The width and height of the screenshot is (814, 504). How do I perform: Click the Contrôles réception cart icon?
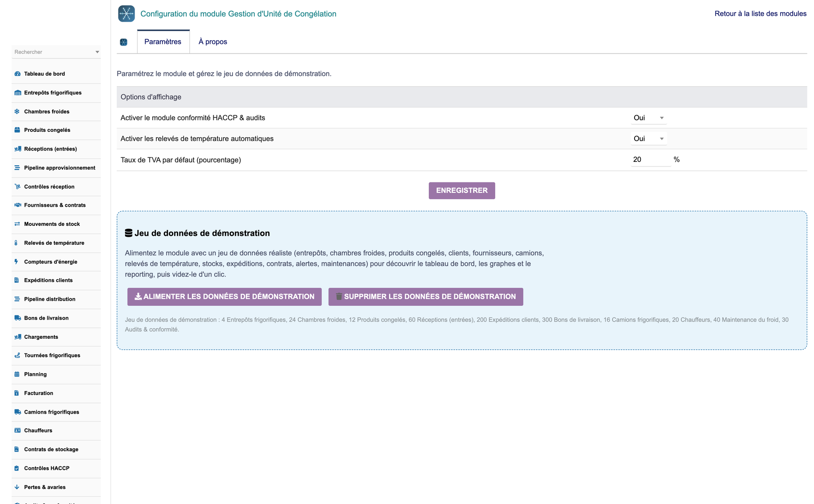(x=17, y=187)
